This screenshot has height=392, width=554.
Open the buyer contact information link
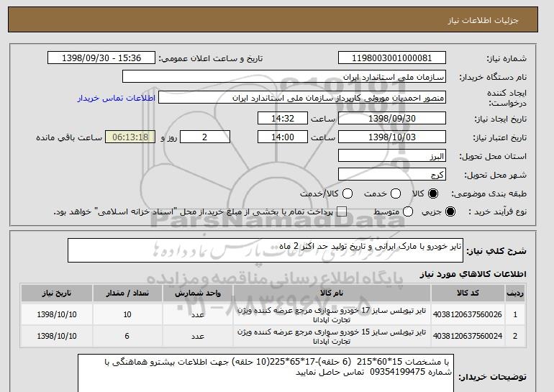[117, 98]
